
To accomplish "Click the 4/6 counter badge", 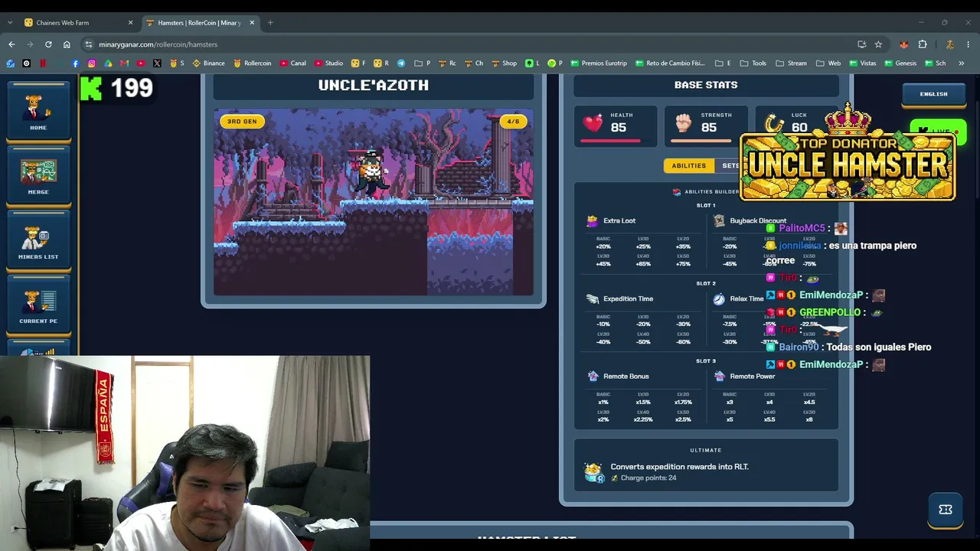I will pos(512,122).
